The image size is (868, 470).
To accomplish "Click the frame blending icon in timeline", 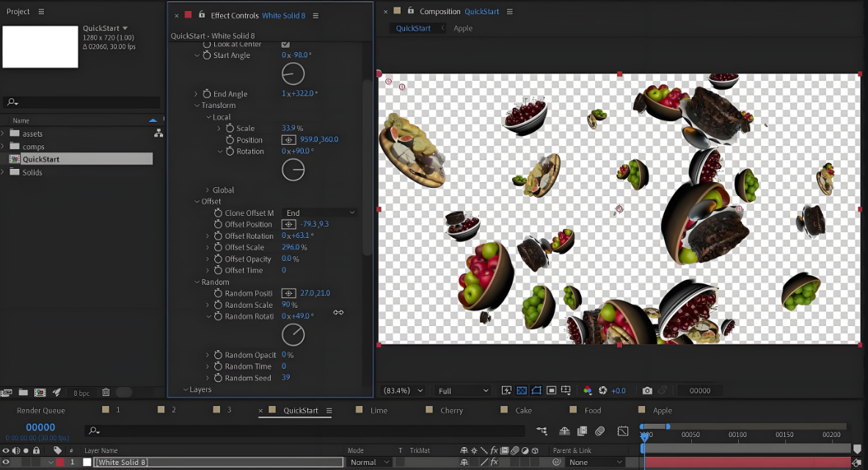I will 582,430.
